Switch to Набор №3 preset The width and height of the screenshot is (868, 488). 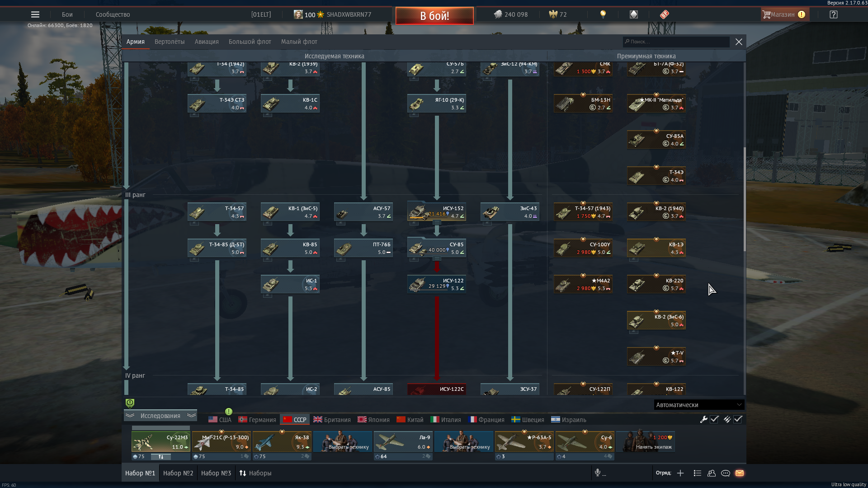216,473
